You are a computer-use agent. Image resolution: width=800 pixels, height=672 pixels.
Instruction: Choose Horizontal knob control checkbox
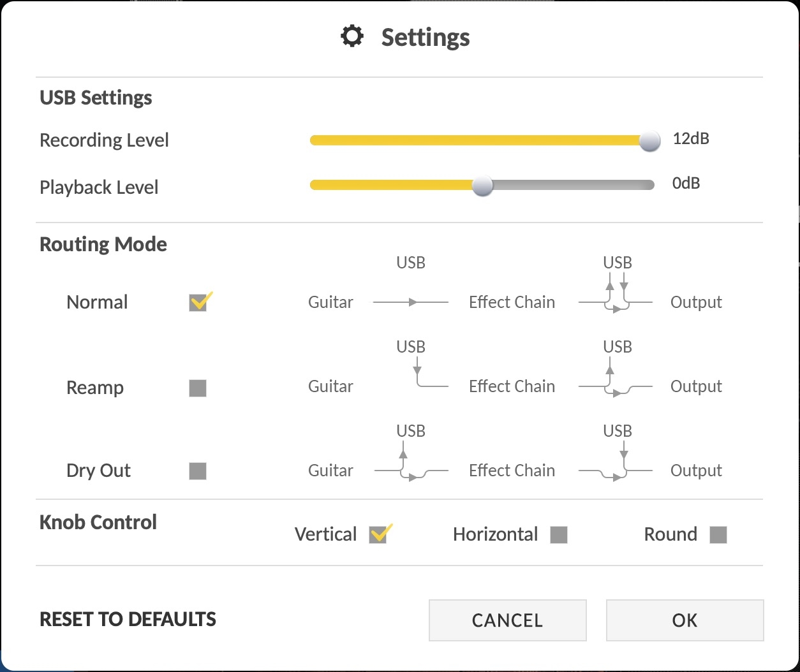pyautogui.click(x=559, y=534)
